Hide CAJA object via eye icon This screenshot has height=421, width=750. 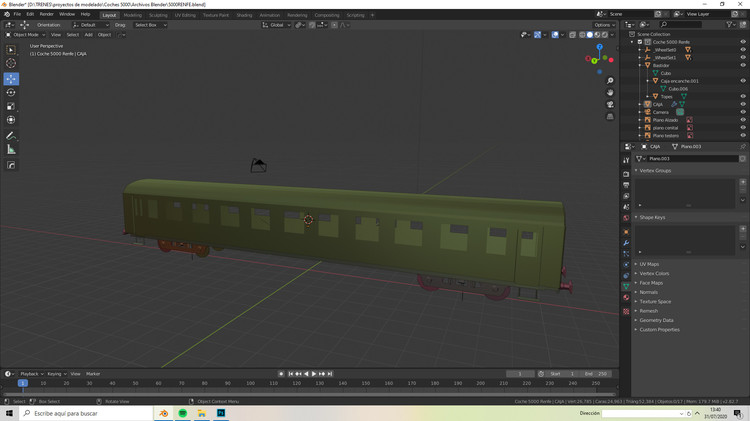[743, 104]
